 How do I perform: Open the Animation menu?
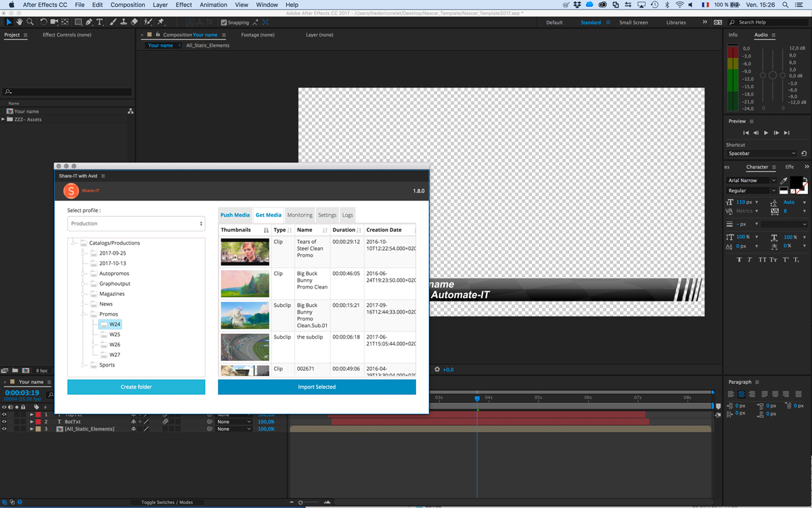coord(214,5)
